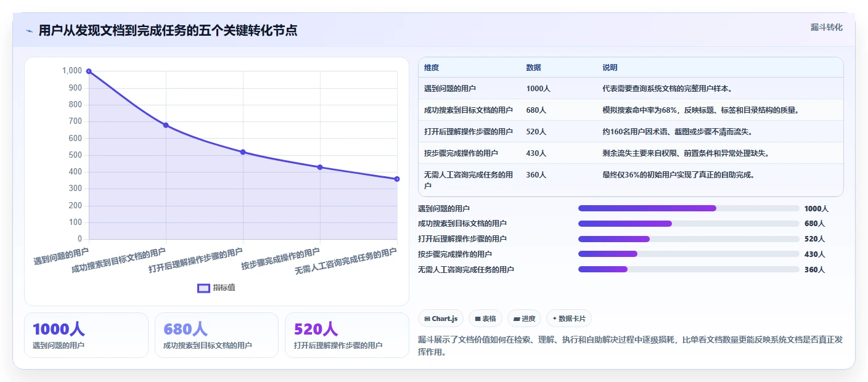Click the progress bar for 遇到问题的用户
Image resolution: width=868 pixels, height=382 pixels.
point(689,208)
